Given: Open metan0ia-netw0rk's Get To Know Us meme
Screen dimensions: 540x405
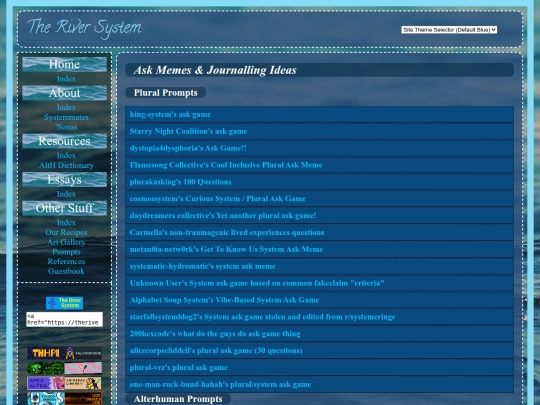Looking at the screenshot, I should pos(319,250).
